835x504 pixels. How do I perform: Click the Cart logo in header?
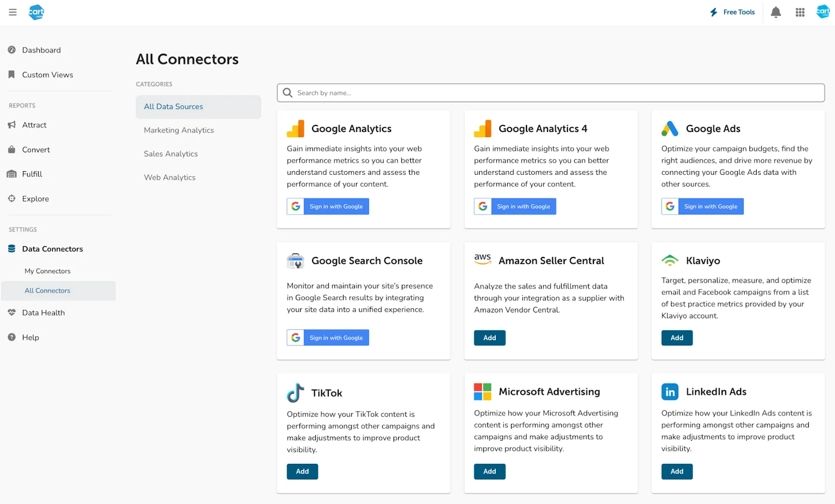tap(36, 12)
